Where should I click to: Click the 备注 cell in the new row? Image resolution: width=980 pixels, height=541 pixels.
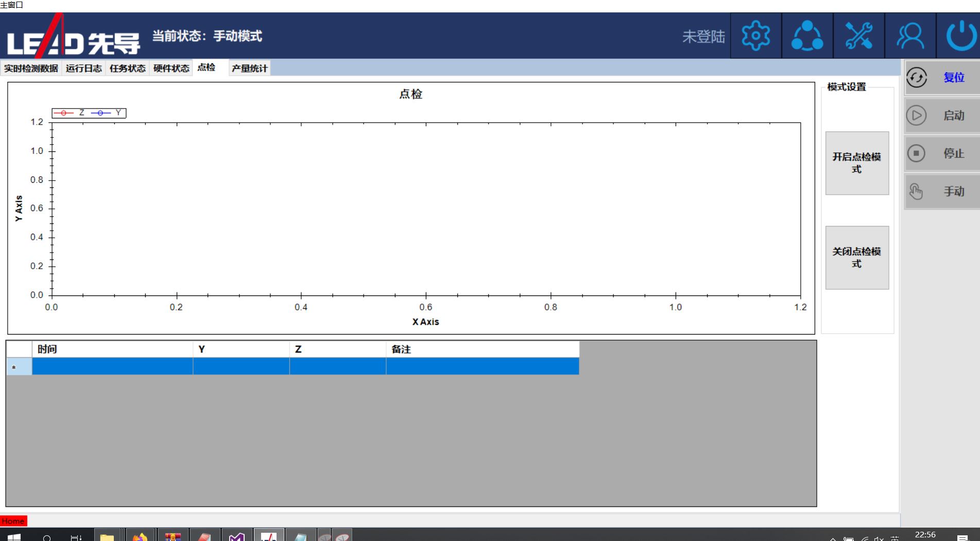(x=482, y=367)
